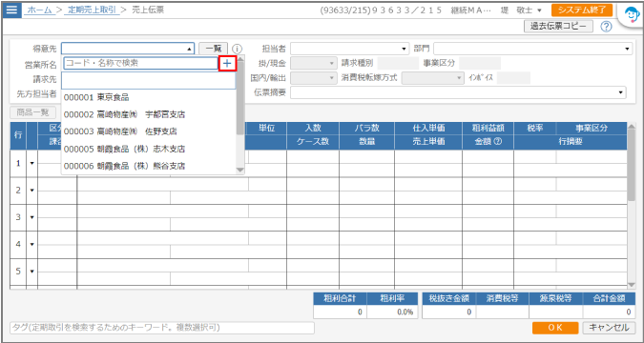Select 000003 高崎物産 佐野支店
The height and width of the screenshot is (343, 644).
(x=149, y=131)
